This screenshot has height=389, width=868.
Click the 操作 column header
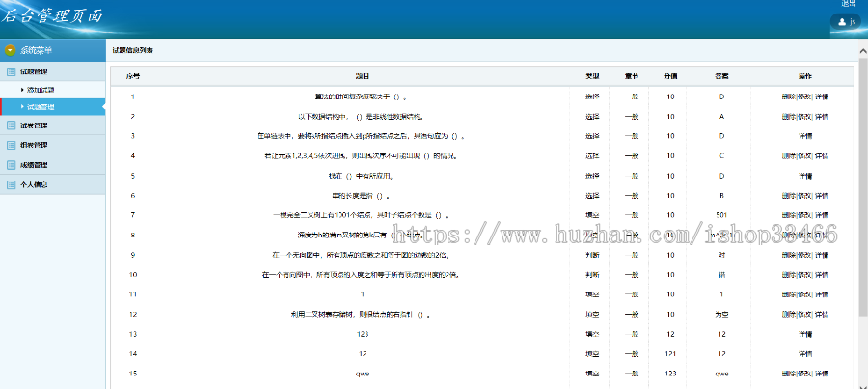point(805,76)
